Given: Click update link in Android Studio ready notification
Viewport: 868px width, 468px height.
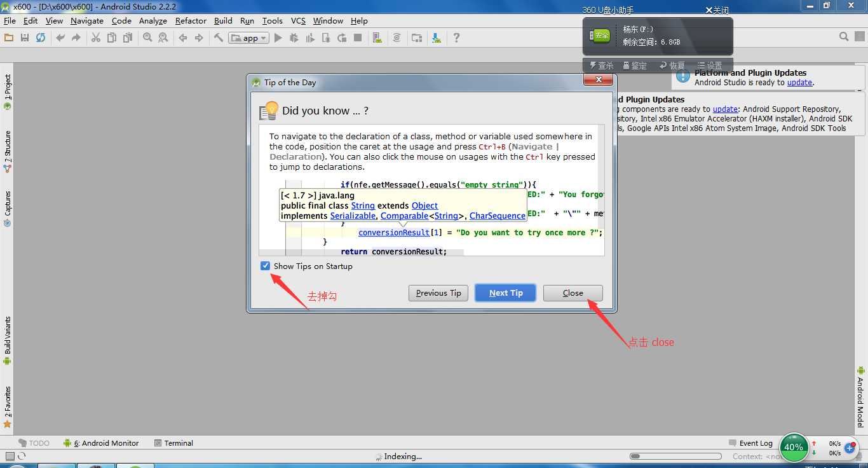Looking at the screenshot, I should 799,83.
